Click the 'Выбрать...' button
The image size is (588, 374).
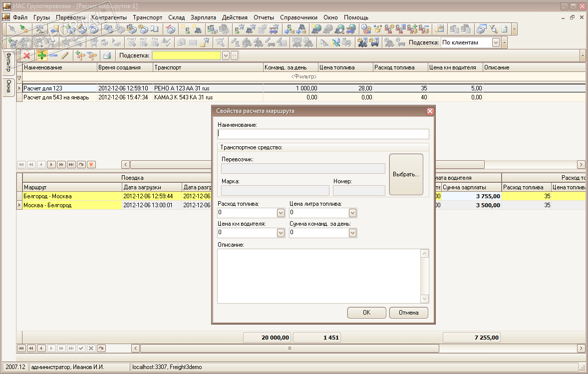pos(406,175)
